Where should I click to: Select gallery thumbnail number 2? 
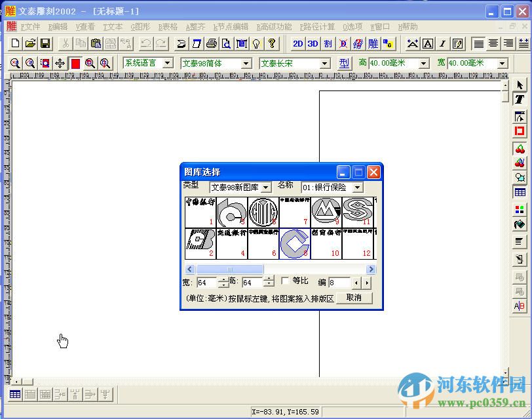click(200, 244)
